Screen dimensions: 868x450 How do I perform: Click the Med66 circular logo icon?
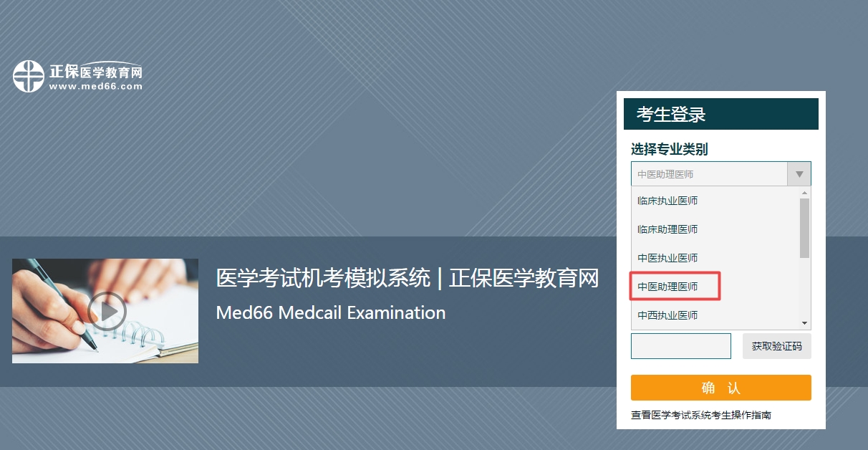[x=29, y=76]
